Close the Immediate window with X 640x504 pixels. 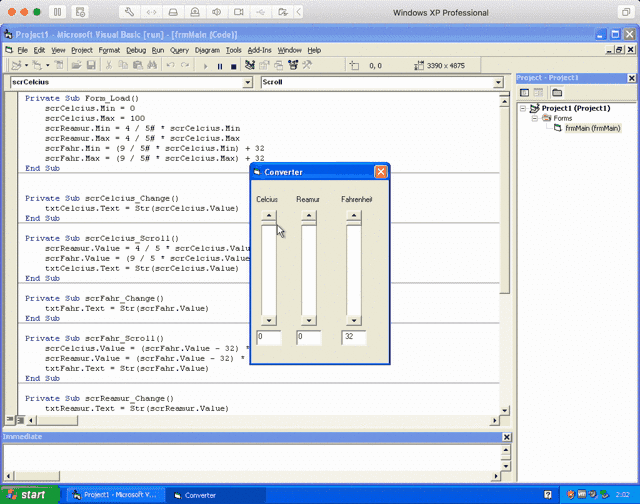tap(506, 437)
